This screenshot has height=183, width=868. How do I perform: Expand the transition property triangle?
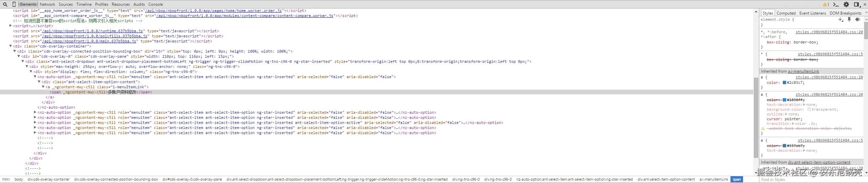click(793, 124)
